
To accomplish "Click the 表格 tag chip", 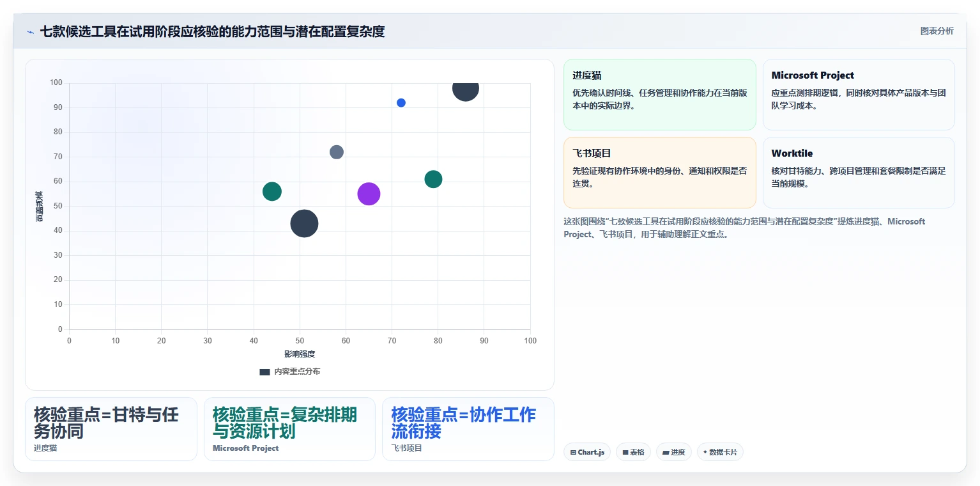I will (x=633, y=452).
